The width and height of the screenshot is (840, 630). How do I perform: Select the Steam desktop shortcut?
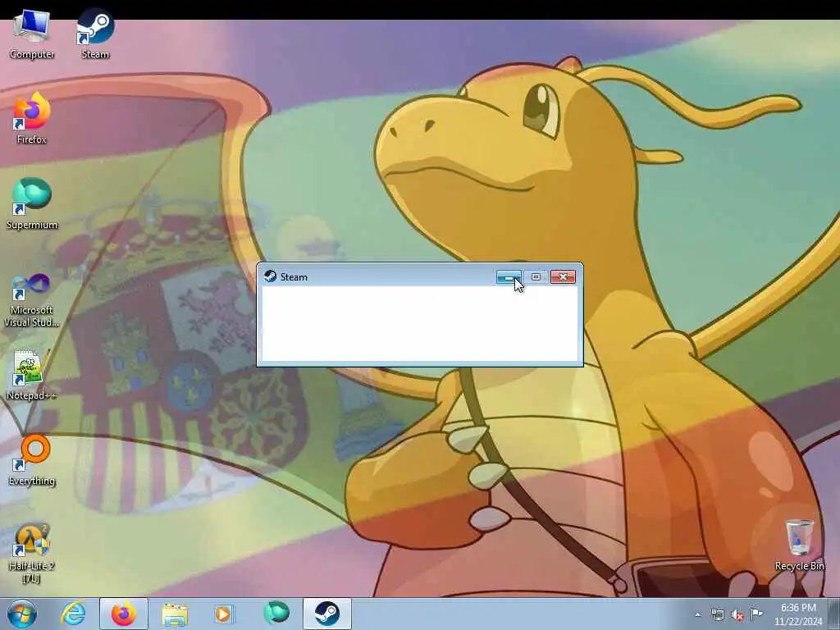[95, 34]
